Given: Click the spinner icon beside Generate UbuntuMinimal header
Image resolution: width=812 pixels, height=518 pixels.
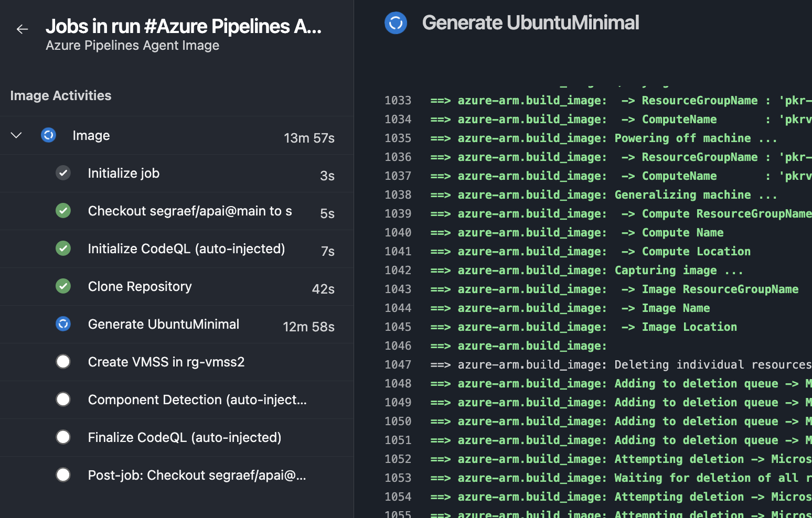Looking at the screenshot, I should pyautogui.click(x=396, y=23).
